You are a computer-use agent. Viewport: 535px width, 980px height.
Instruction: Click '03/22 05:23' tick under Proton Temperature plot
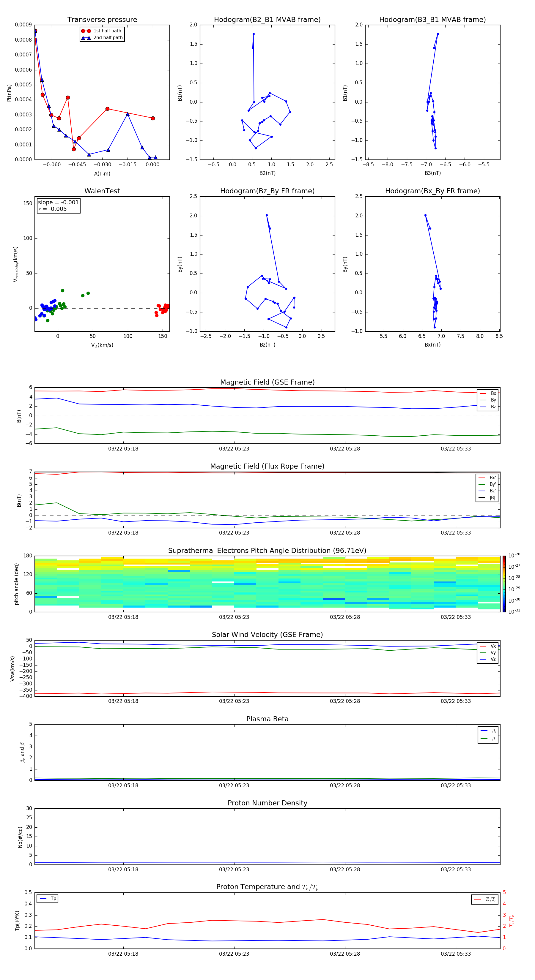[x=234, y=954]
